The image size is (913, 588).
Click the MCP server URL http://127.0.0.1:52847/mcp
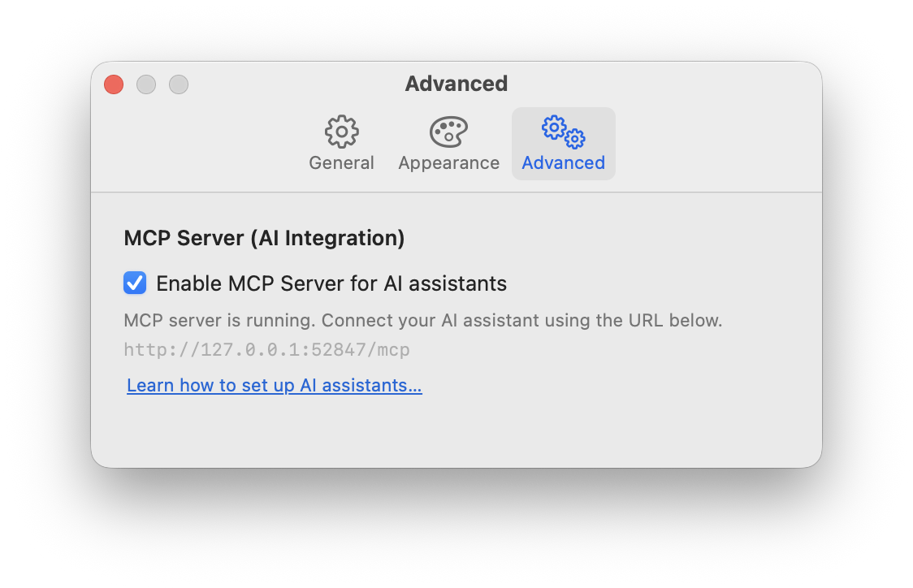266,350
